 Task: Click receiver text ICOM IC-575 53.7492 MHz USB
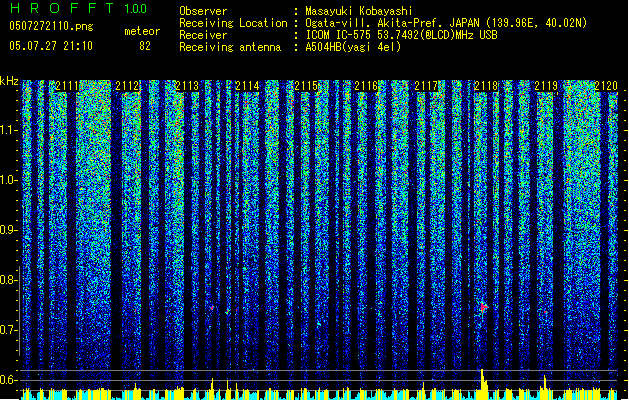coord(401,35)
